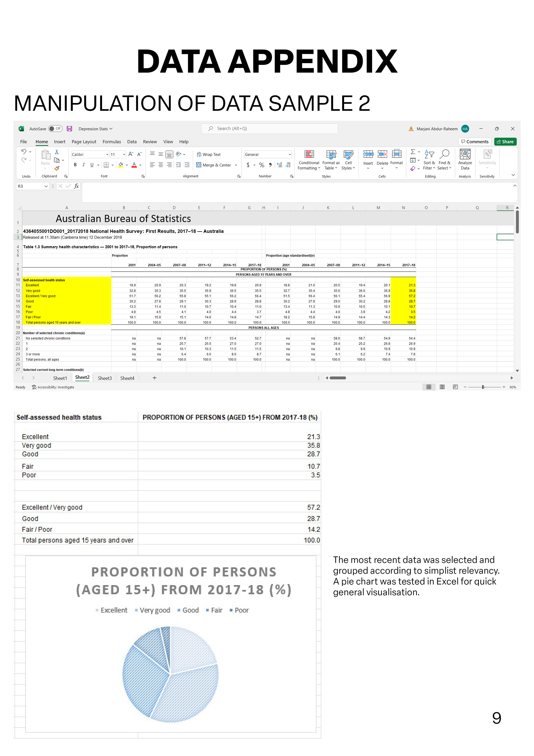Open the font size 11 dropdown
Viewport: 534px width, 756px height.
tap(124, 154)
